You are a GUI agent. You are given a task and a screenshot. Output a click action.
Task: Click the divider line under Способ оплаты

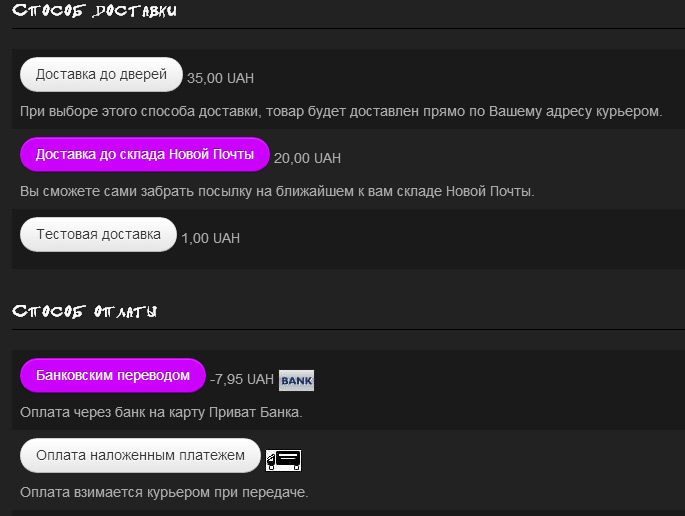(348, 330)
